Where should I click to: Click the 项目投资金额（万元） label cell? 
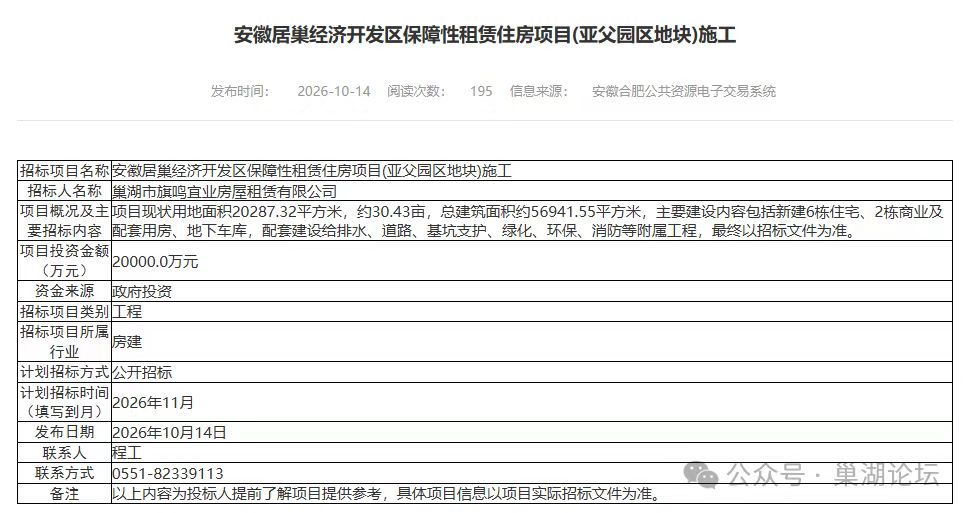[x=64, y=261]
